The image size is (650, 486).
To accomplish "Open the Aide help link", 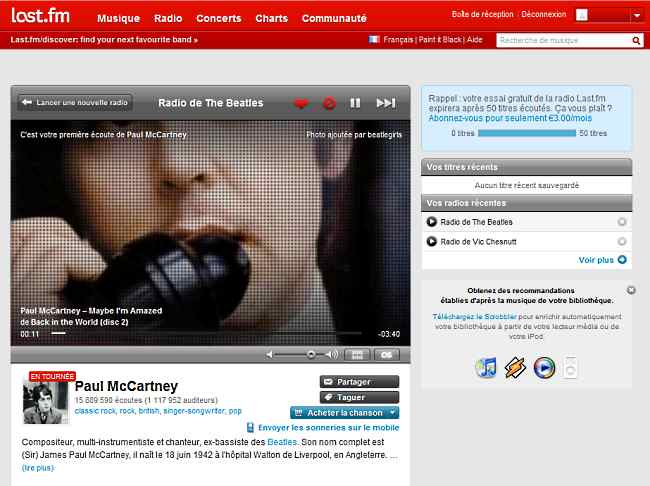I will point(475,40).
